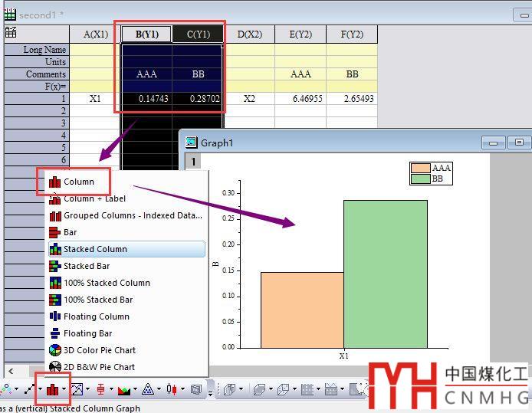Select Bar plot type
This screenshot has width=532, height=413.
(x=127, y=232)
